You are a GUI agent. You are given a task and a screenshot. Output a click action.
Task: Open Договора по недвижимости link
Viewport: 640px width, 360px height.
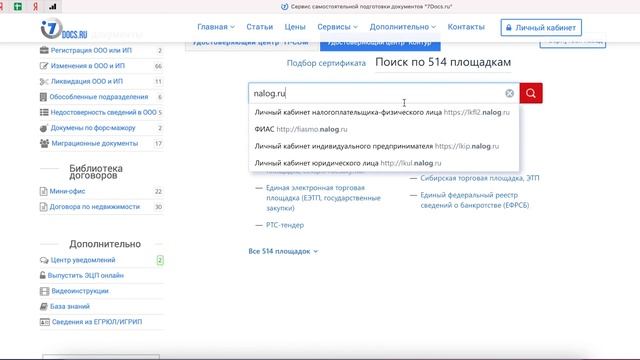(x=95, y=207)
